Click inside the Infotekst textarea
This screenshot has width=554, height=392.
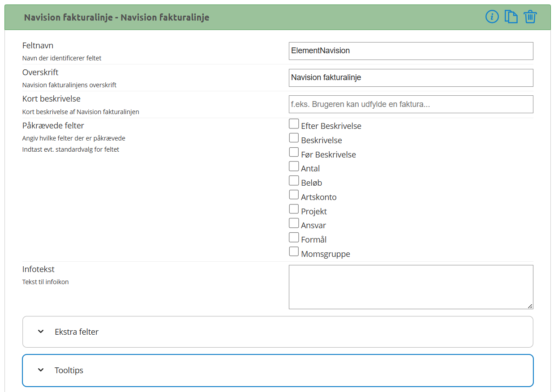pos(411,287)
